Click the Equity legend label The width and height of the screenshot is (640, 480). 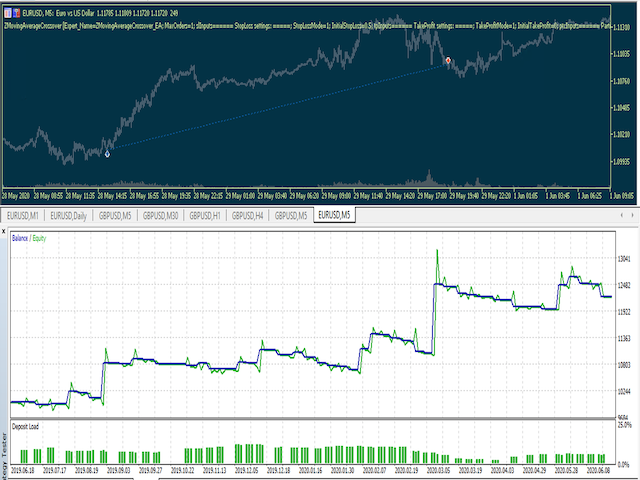(x=39, y=238)
